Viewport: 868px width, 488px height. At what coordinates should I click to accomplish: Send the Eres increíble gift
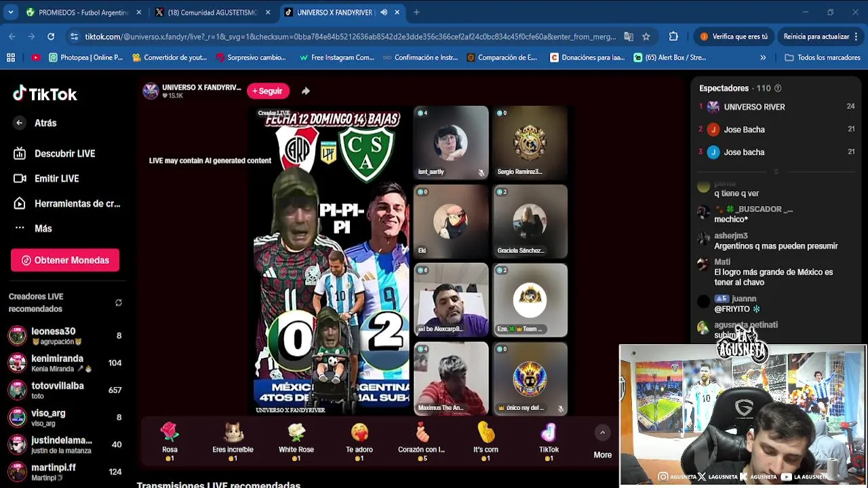pos(233,441)
